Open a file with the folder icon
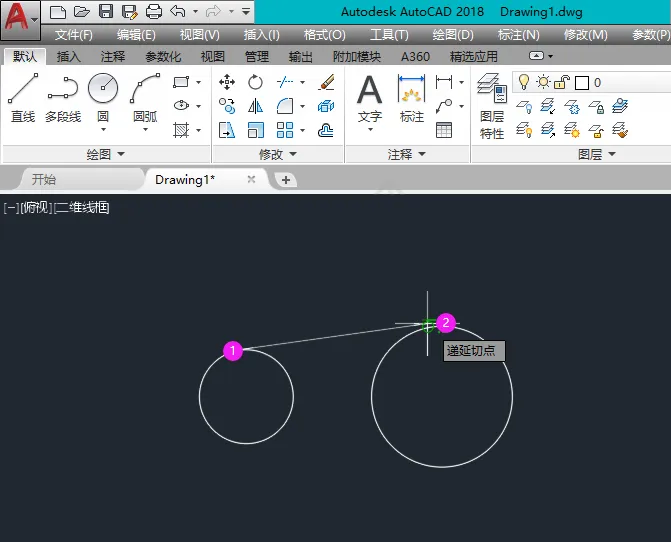The width and height of the screenshot is (671, 542). 81,12
